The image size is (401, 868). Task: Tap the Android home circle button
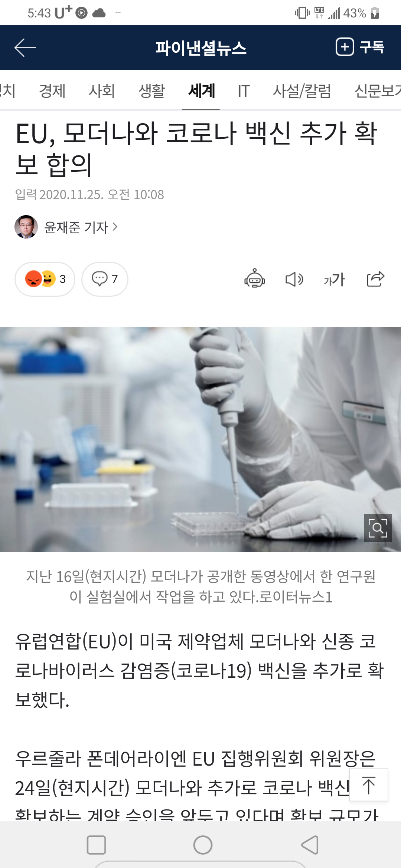click(x=203, y=845)
